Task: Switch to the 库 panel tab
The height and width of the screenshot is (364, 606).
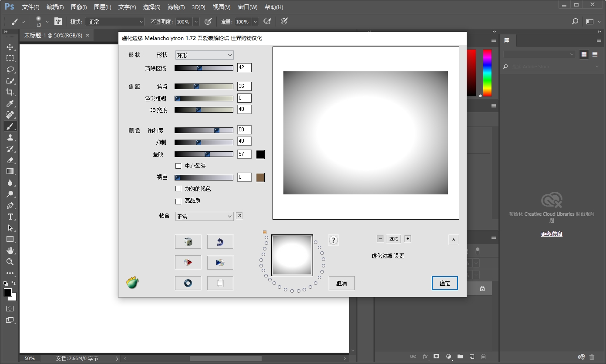Action: pos(507,40)
